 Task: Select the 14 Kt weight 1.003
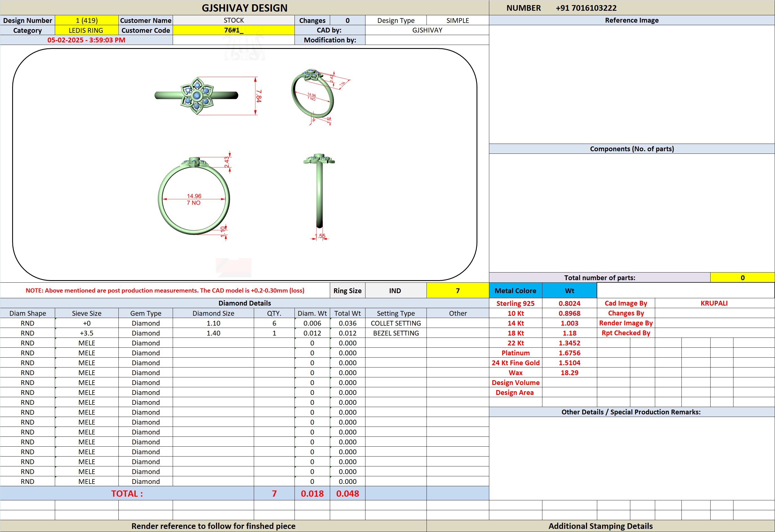coord(570,323)
